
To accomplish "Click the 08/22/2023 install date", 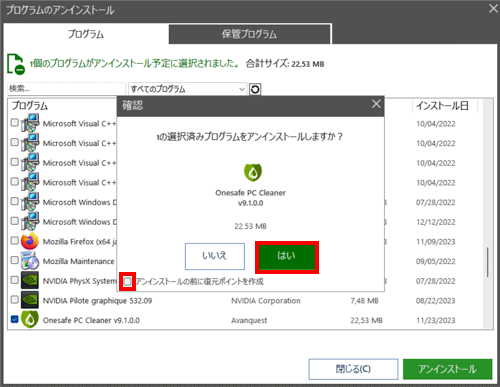I will [435, 301].
